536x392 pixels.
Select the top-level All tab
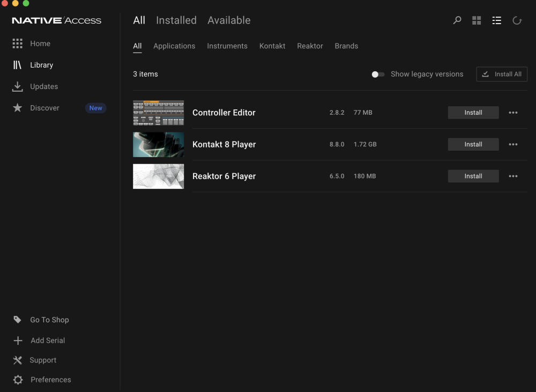(x=139, y=20)
